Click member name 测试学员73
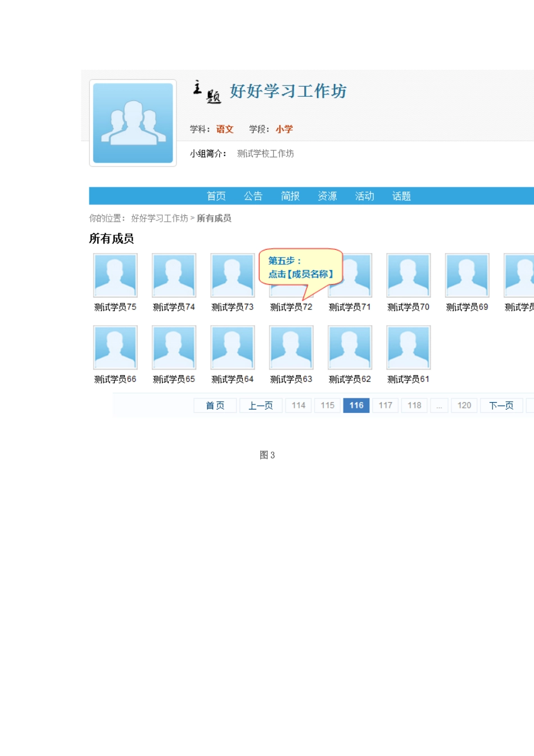This screenshot has width=534, height=756. pos(233,307)
